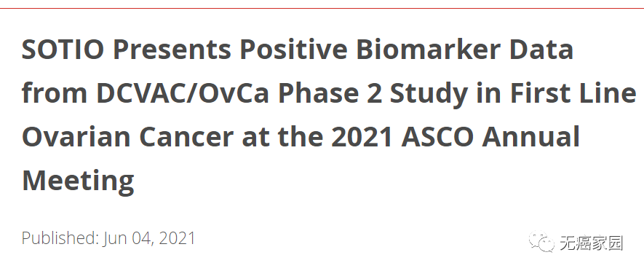Click the word Annual in the headline
Image resolution: width=644 pixels, height=271 pixels.
click(530, 137)
